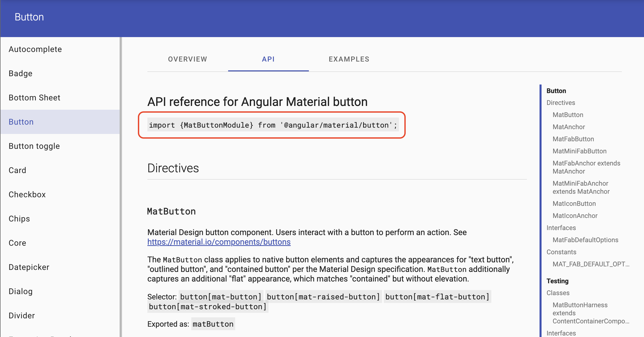Jump to MatFabButton section via right sidebar
This screenshot has height=337, width=644.
(573, 139)
